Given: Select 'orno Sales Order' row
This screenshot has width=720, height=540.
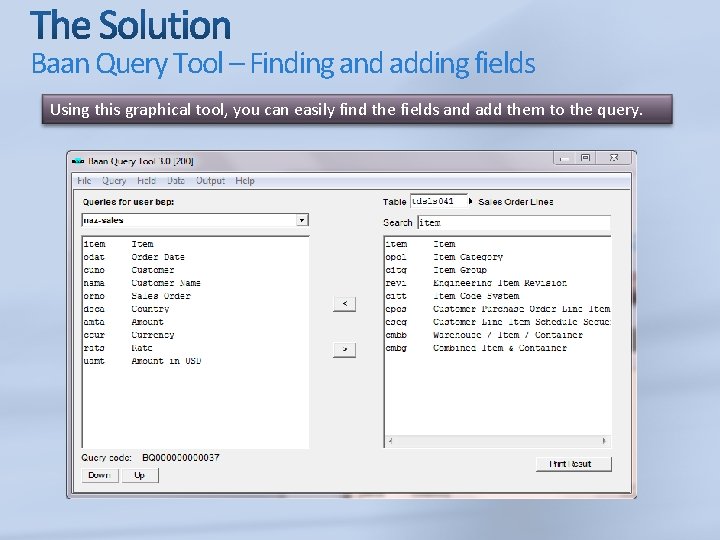Looking at the screenshot, I should [196, 296].
